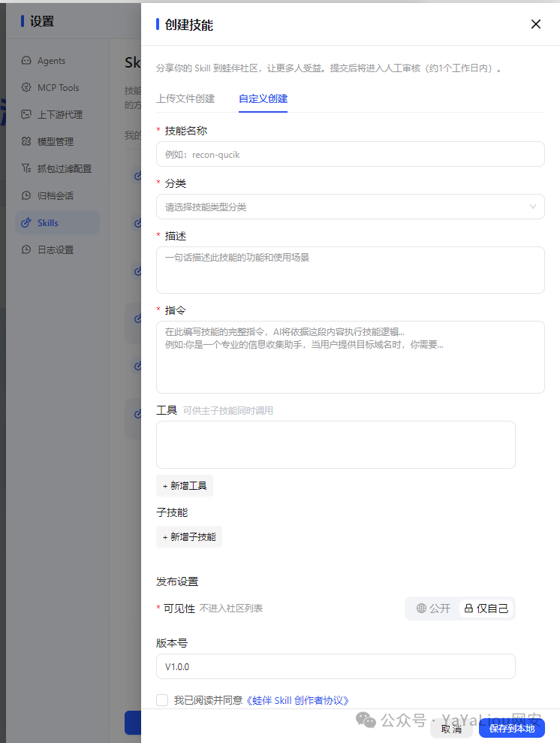560x743 pixels.
Task: Click the MCP Tools sidebar icon
Action: point(26,88)
